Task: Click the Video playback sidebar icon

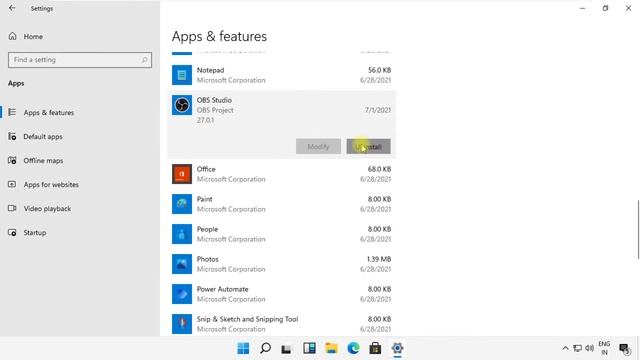Action: 12,209
